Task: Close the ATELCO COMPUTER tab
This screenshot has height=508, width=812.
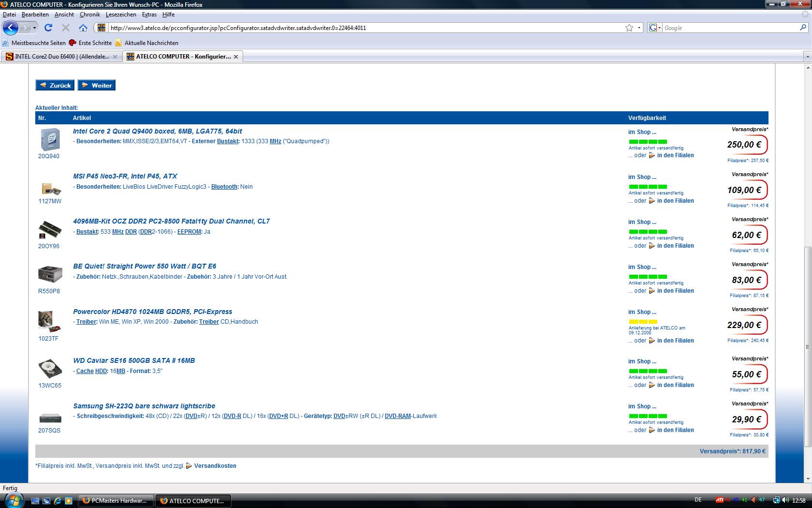Action: tap(235, 57)
